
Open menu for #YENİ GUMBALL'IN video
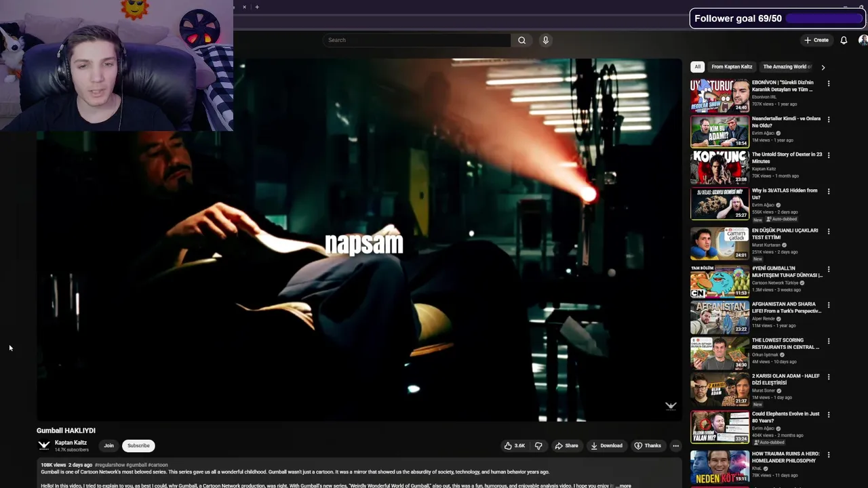(x=828, y=269)
